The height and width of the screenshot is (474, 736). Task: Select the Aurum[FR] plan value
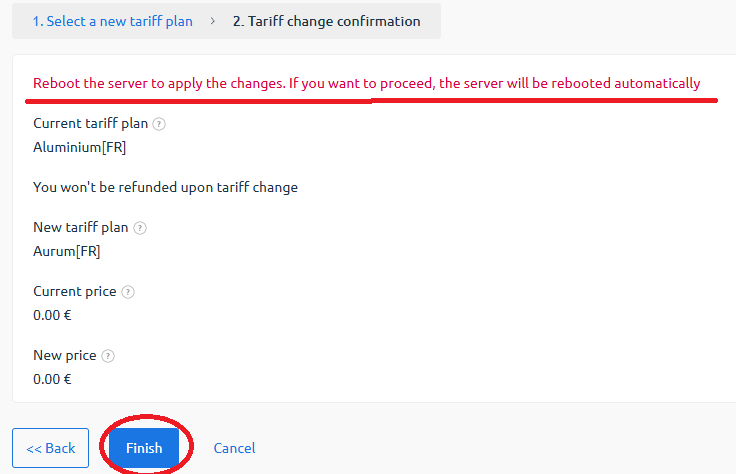pos(67,251)
